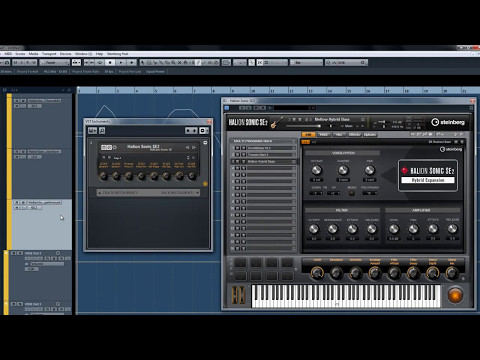Image resolution: width=480 pixels, height=360 pixels.
Task: Open the Devices menu
Action: (x=65, y=54)
